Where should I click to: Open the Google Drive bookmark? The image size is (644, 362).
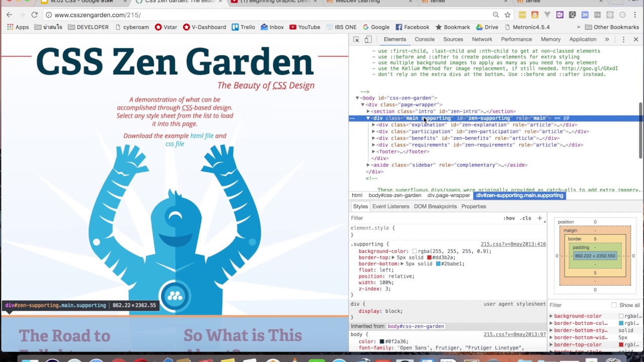click(x=487, y=27)
